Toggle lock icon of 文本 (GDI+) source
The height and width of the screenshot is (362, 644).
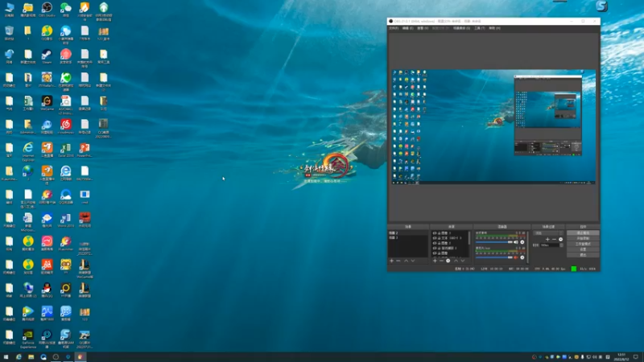(439, 238)
